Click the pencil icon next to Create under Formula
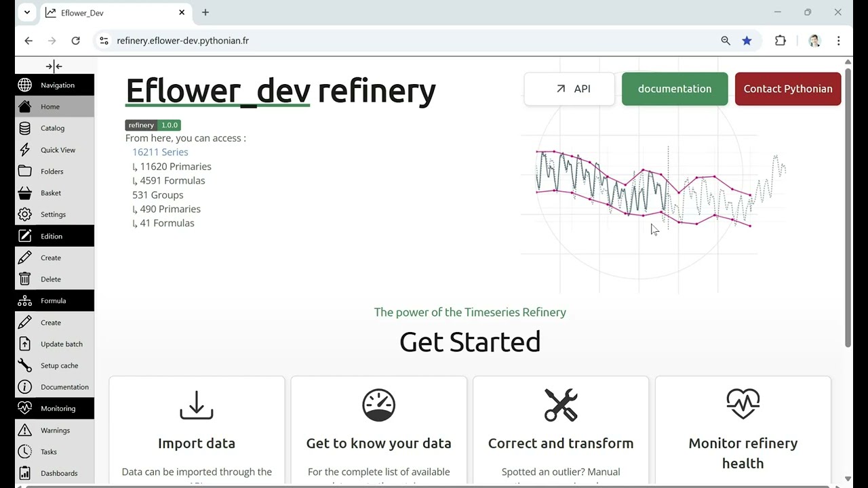Screen dimensions: 868x488 coord(25,322)
